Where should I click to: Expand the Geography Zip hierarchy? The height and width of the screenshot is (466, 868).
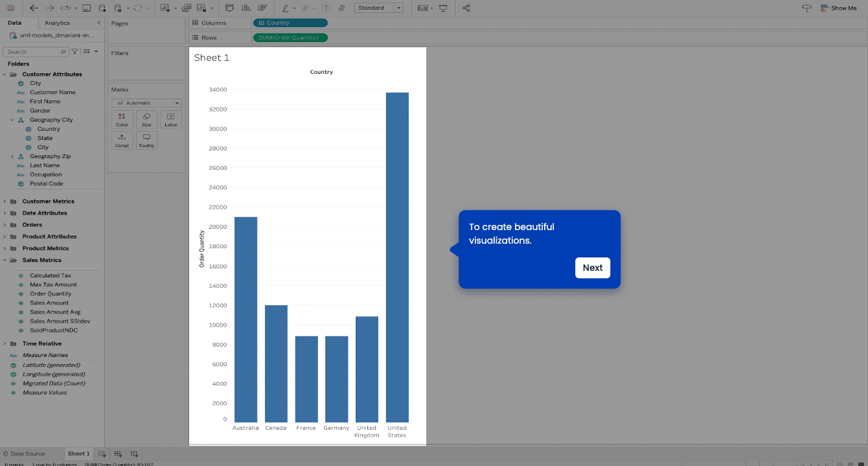pos(12,156)
